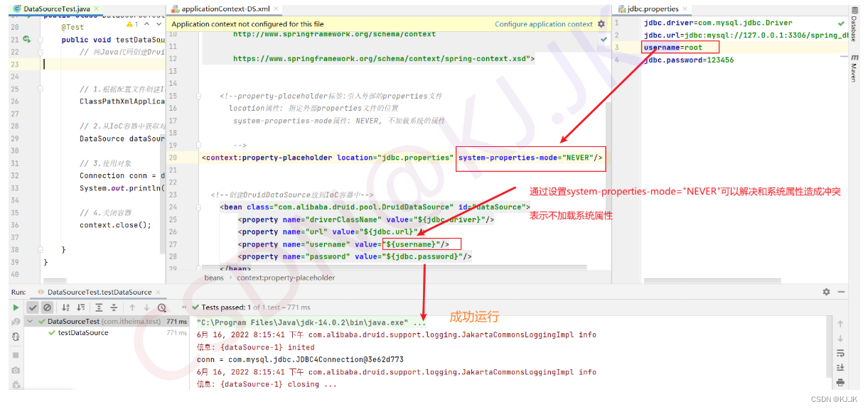Click ${username} value in XML

point(410,244)
